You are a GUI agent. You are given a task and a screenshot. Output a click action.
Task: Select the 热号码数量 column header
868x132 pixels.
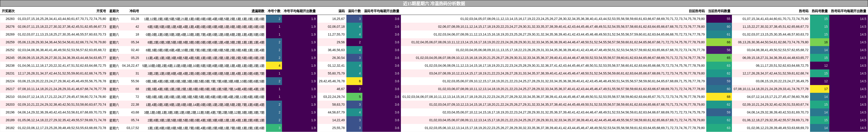click(820, 11)
